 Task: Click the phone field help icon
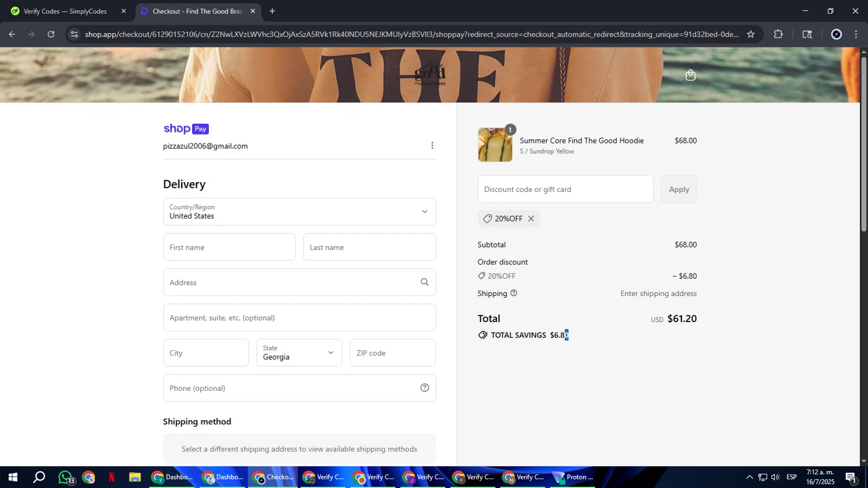pos(425,388)
